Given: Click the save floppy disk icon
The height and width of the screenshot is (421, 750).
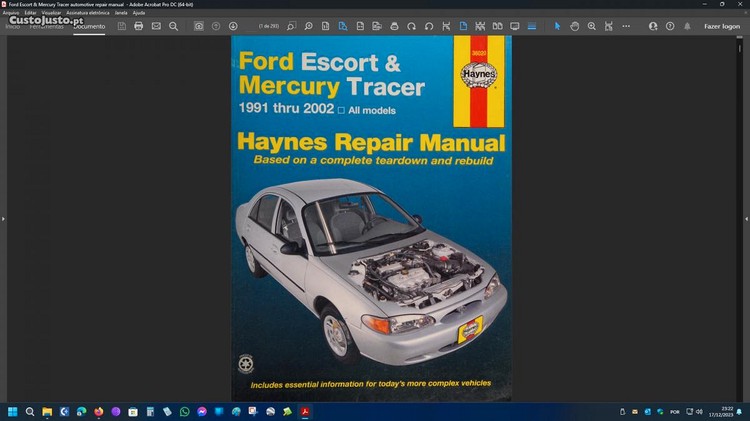Looking at the screenshot, I should point(121,26).
